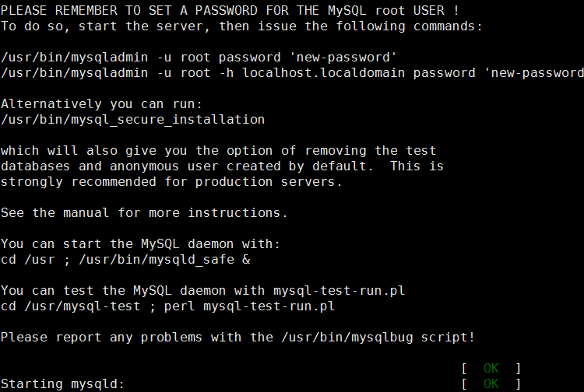Click the "Starting mysqld:" text
Viewport: 584px width, 392px height.
pos(62,383)
